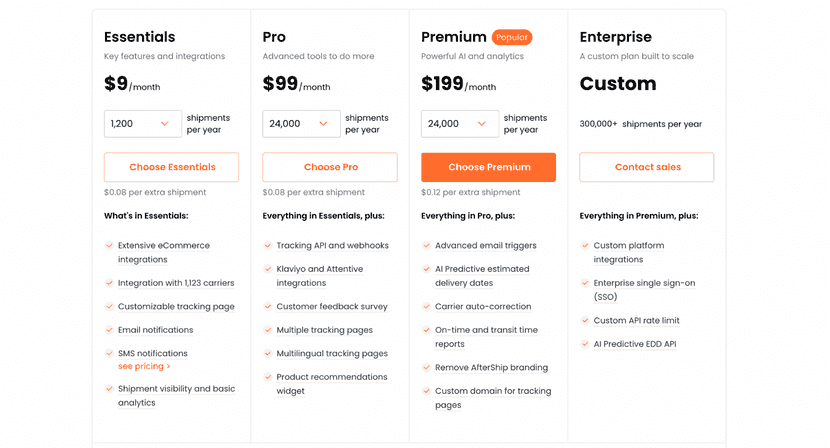Click checkmark icon beside Remove AfterShip branding
The height and width of the screenshot is (448, 830).
(x=426, y=368)
